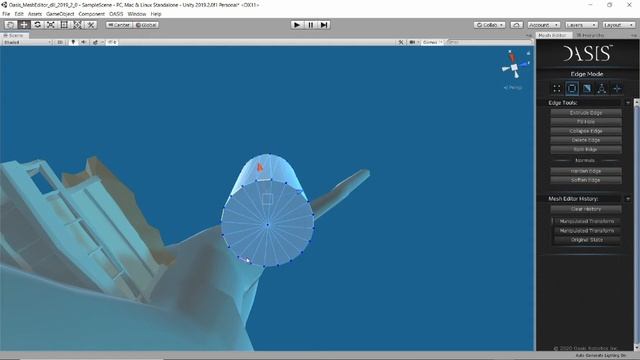The width and height of the screenshot is (640, 360).
Task: Open the Component menu
Action: (91, 14)
